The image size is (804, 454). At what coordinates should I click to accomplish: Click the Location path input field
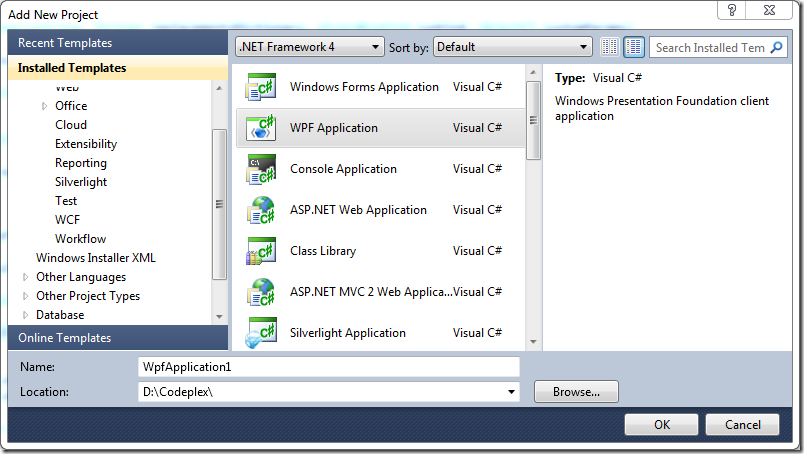(x=329, y=392)
